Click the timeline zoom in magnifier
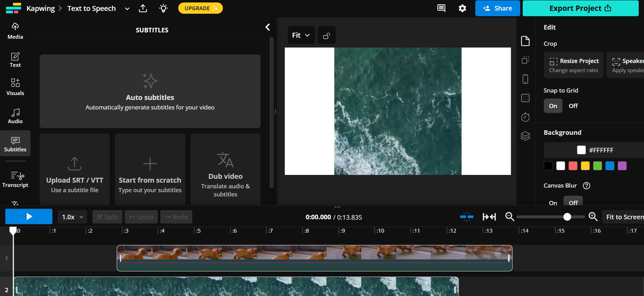 pyautogui.click(x=593, y=217)
